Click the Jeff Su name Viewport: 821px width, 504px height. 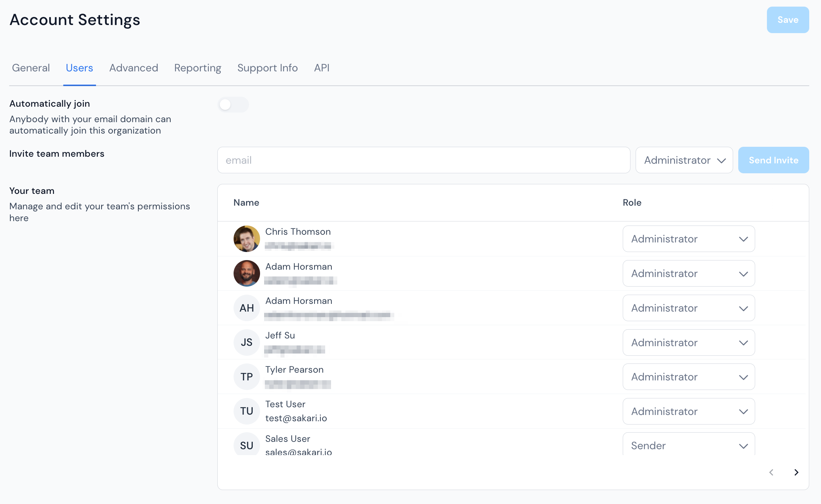point(280,336)
